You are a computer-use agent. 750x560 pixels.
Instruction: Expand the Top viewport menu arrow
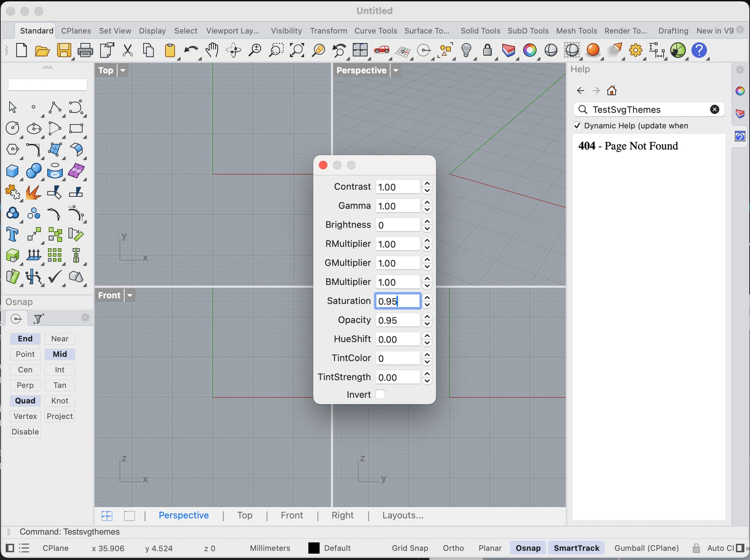click(x=123, y=70)
